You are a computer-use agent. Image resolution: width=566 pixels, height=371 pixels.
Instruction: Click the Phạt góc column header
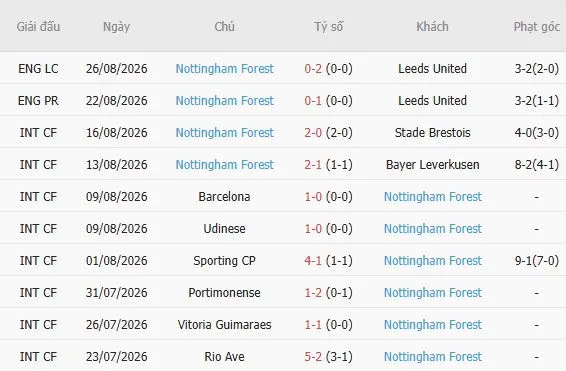(536, 27)
